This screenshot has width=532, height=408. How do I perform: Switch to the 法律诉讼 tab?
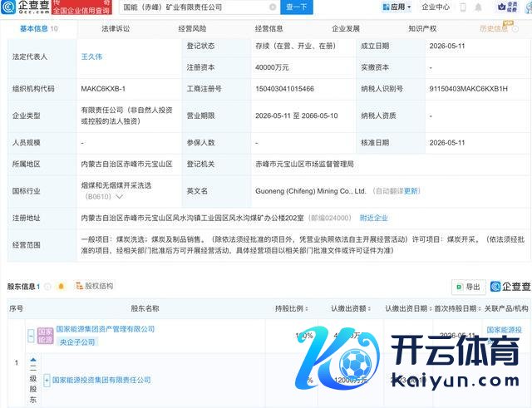pyautogui.click(x=116, y=29)
